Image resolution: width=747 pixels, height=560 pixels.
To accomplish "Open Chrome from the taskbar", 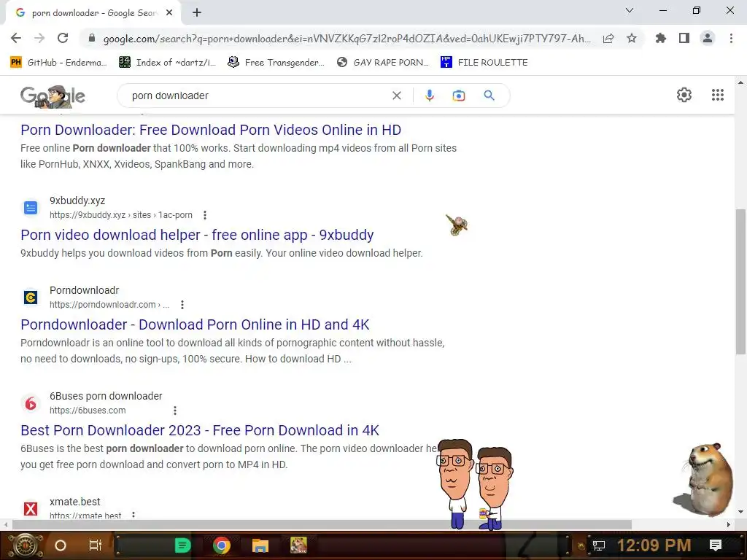I will coord(222,545).
